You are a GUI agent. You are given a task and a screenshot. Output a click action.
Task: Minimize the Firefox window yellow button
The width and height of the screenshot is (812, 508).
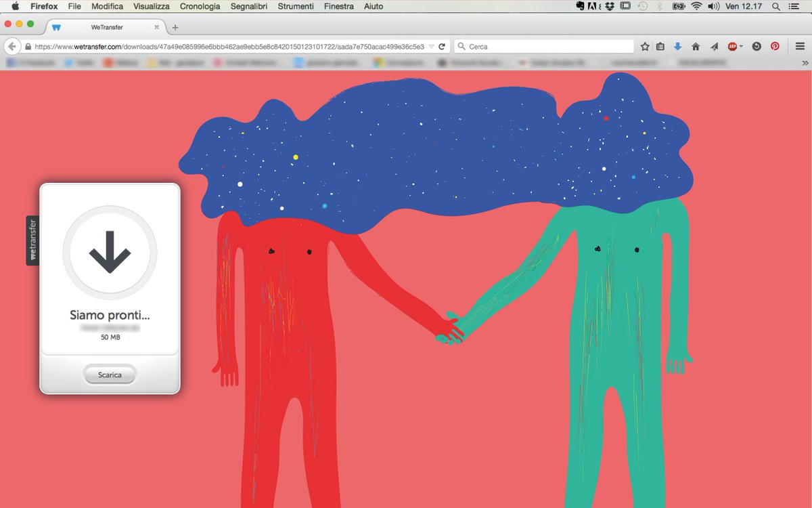tap(19, 24)
